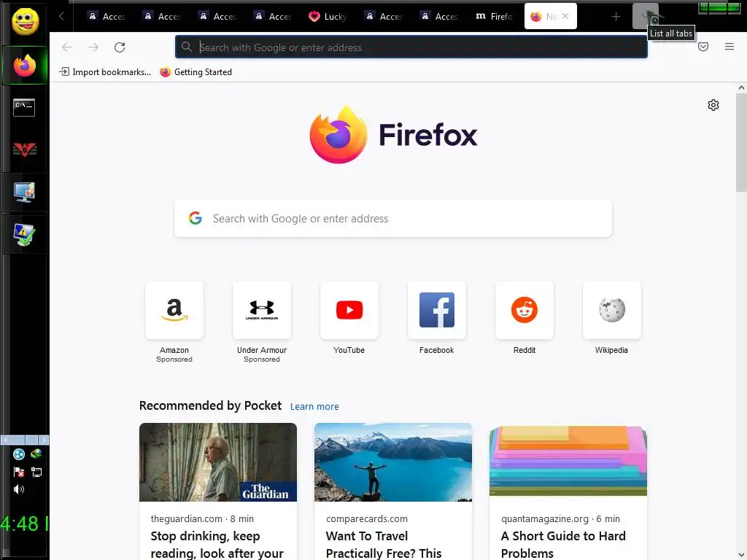747x560 pixels.
Task: Open new tab personalization gear settings
Action: point(713,105)
